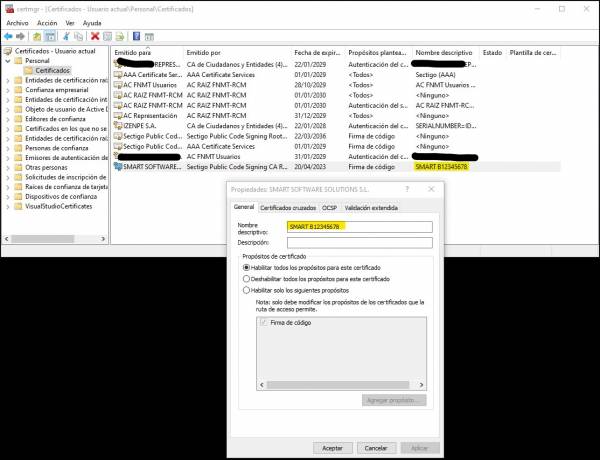This screenshot has width=600, height=460.
Task: Click the blue Help toolbar icon
Action: click(x=136, y=36)
